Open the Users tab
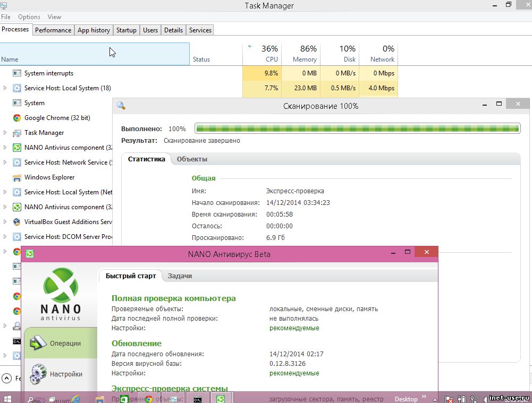The image size is (532, 403). (150, 30)
